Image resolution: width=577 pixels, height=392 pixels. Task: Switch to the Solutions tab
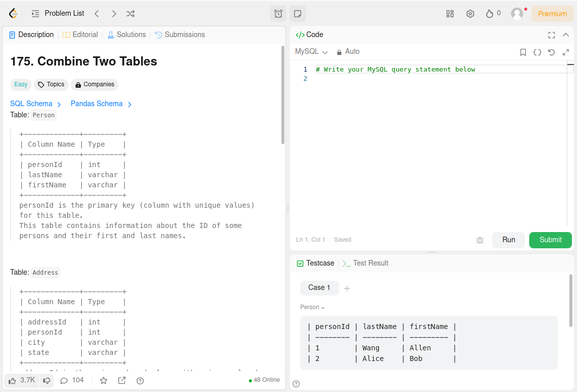coord(126,35)
